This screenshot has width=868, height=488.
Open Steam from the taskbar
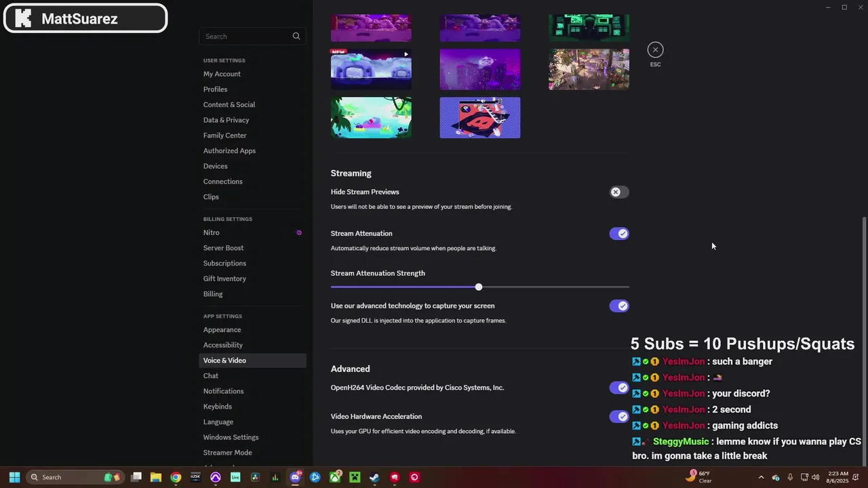(374, 477)
